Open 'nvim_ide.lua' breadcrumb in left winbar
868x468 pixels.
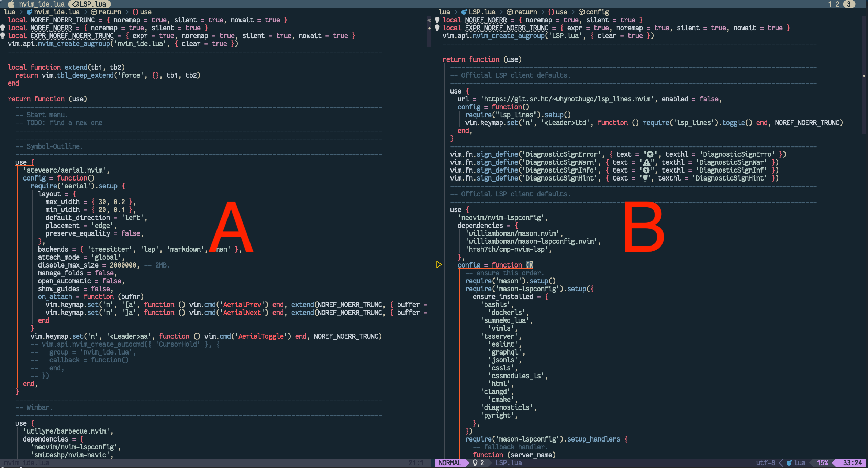[x=56, y=12]
